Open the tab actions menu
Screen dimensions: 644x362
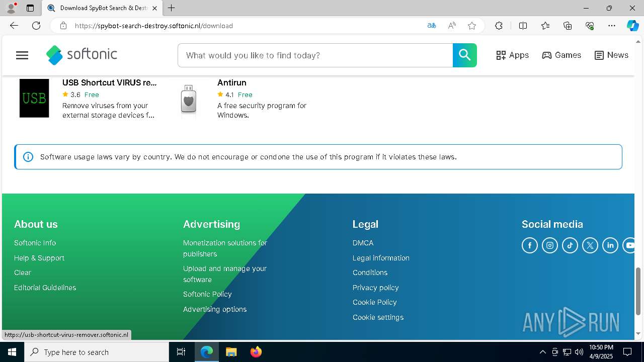30,8
